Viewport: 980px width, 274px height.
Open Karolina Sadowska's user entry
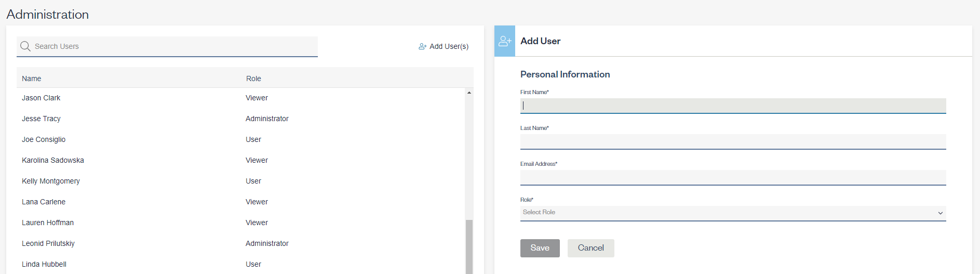click(52, 160)
